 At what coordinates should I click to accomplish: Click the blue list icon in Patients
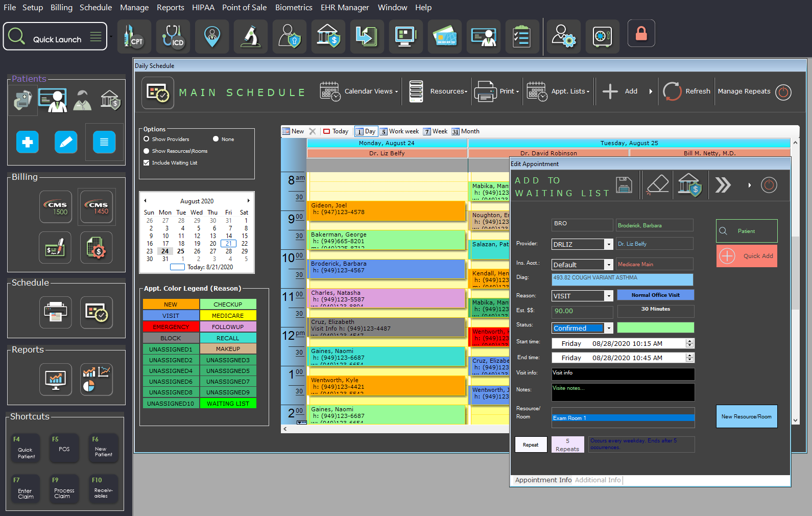point(104,142)
